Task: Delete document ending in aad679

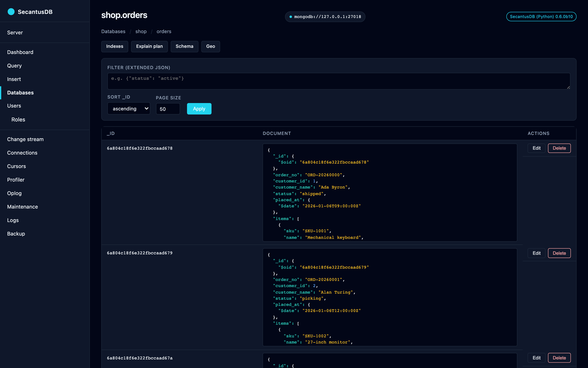Action: tap(559, 253)
